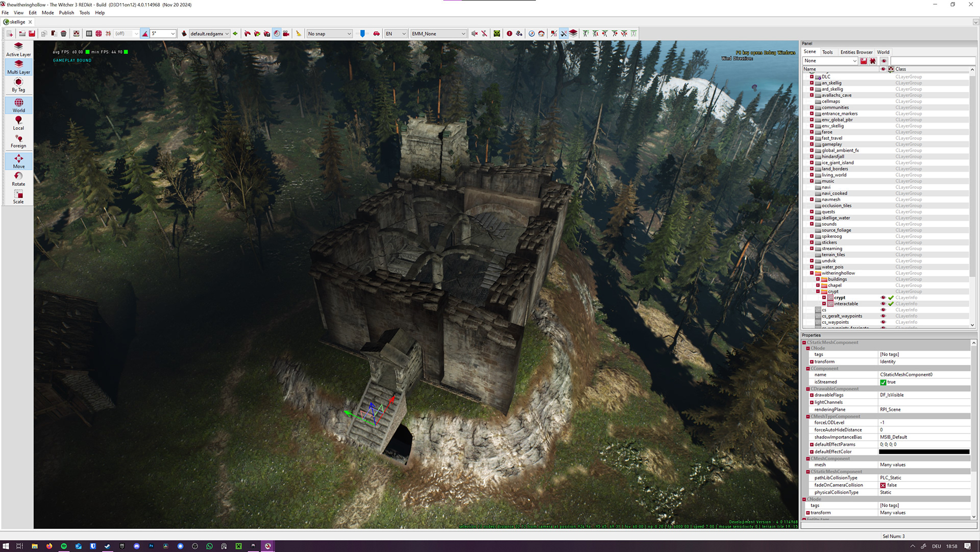This screenshot has width=980, height=552.
Task: Expand the drawableFlags property
Action: 812,395
